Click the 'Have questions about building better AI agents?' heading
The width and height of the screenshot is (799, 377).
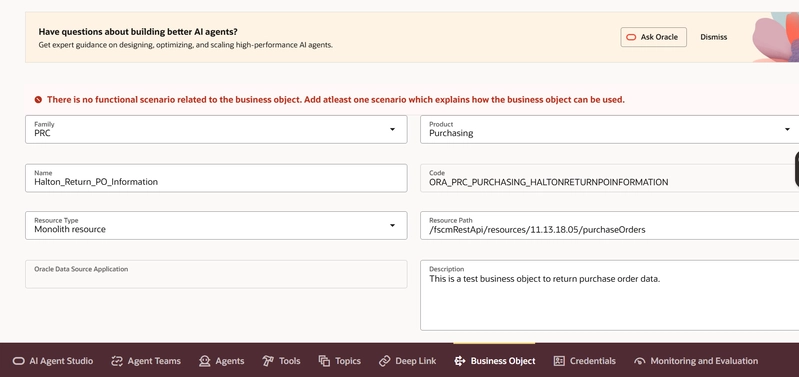tap(138, 32)
